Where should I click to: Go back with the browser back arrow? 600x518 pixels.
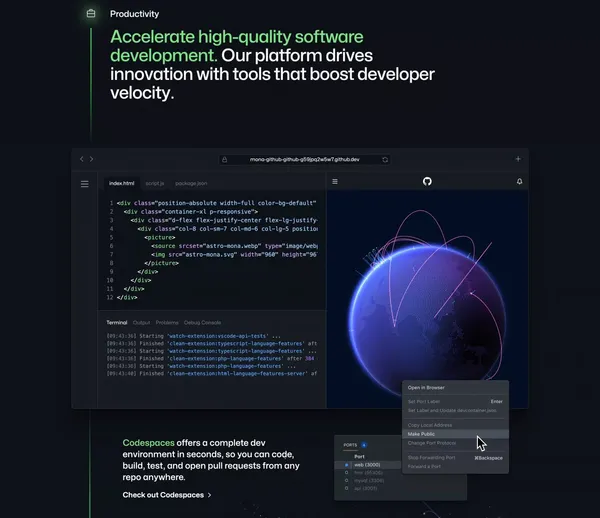pos(82,159)
